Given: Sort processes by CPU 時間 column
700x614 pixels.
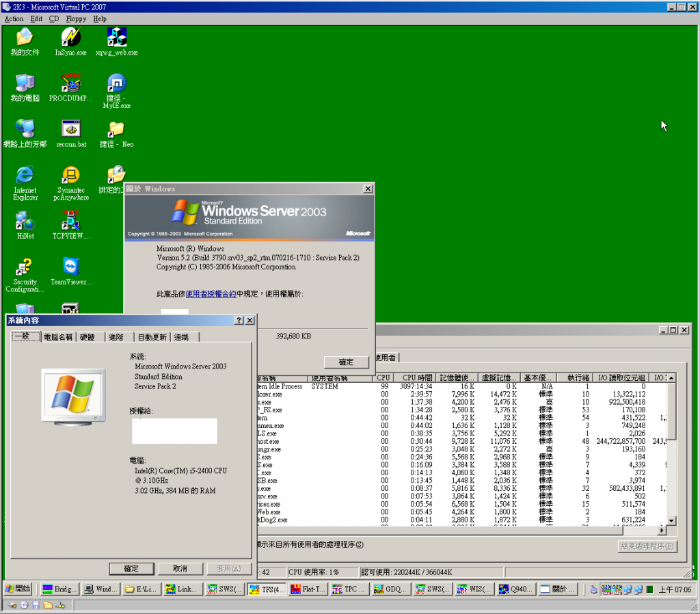Looking at the screenshot, I should point(415,378).
